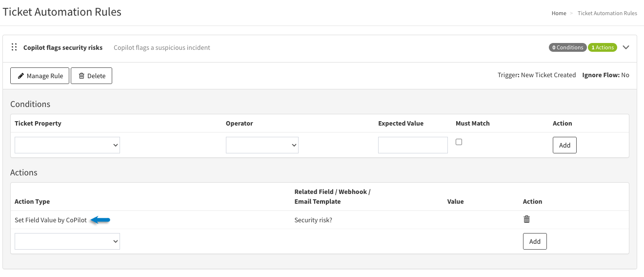Select Set Field Value by CoPilot text
This screenshot has height=277, width=644.
click(x=51, y=220)
